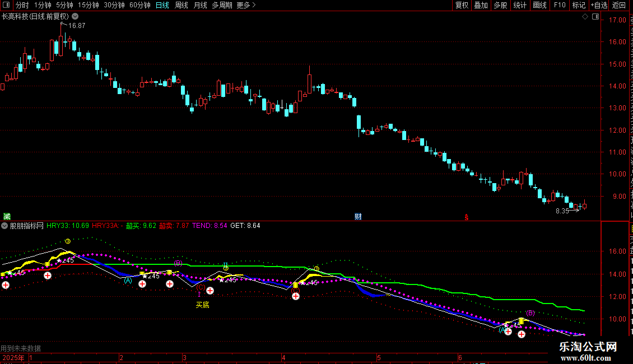Image resolution: width=633 pixels, height=364 pixels.
Task: Click the green 减 marker icon
Action: [x=7, y=217]
